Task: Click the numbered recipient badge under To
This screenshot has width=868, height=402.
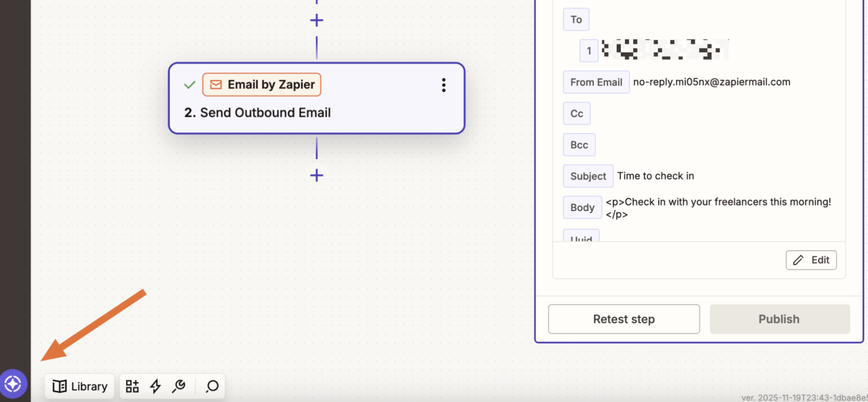Action: (588, 50)
